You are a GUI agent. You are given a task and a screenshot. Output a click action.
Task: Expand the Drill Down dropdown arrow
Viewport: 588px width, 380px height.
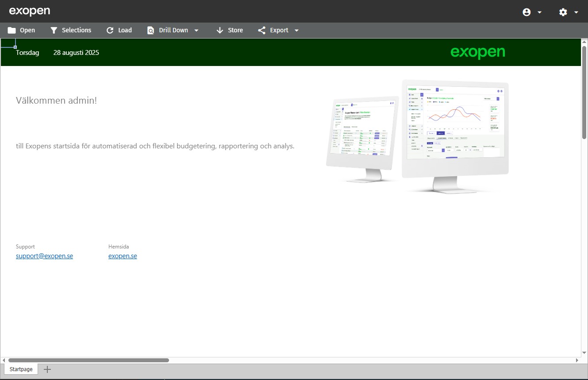pos(196,30)
